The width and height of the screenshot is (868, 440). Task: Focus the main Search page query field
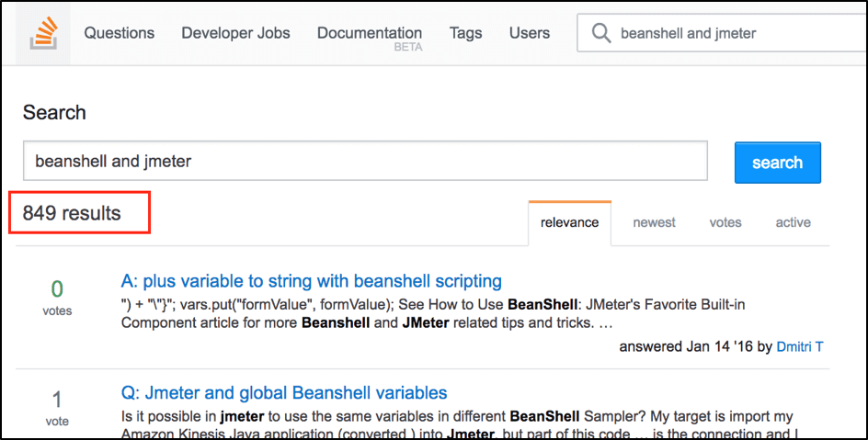[x=365, y=161]
